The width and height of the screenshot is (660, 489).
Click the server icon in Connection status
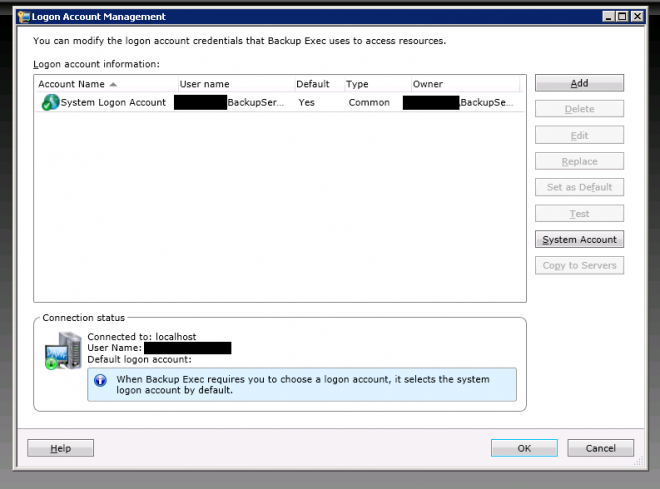pos(62,351)
